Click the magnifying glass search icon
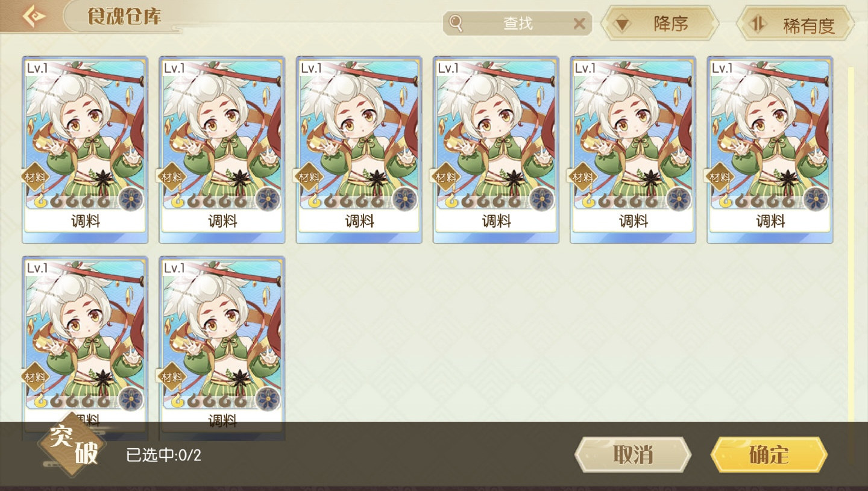 click(x=456, y=23)
